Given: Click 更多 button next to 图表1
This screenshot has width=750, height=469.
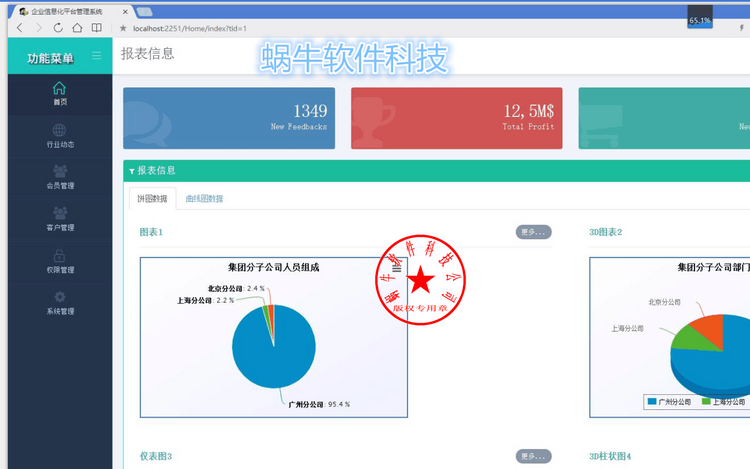Looking at the screenshot, I should click(x=533, y=232).
